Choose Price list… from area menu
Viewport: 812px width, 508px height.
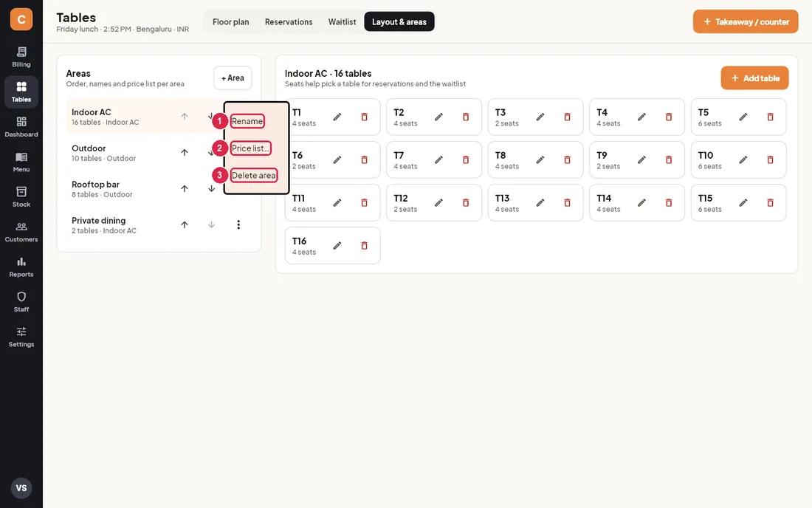(x=251, y=148)
